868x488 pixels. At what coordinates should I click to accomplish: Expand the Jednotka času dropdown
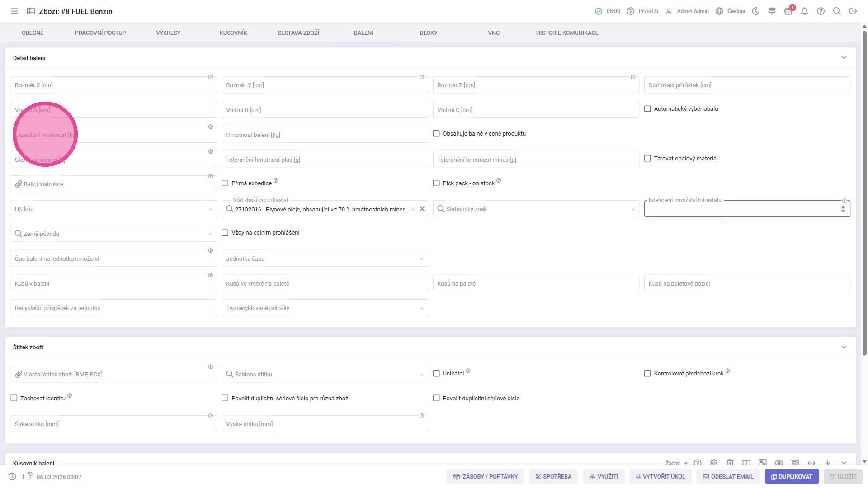pyautogui.click(x=421, y=259)
